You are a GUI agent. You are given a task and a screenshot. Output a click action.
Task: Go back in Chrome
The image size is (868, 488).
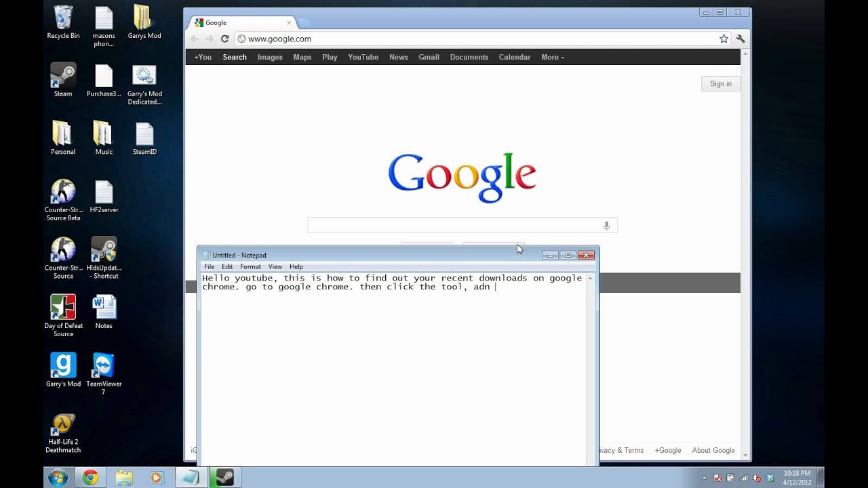[195, 39]
